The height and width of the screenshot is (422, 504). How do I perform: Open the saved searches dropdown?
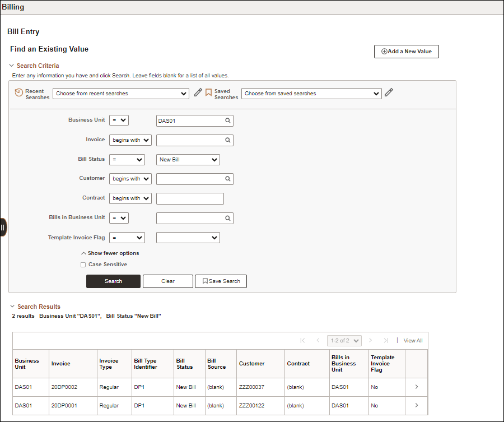point(311,94)
